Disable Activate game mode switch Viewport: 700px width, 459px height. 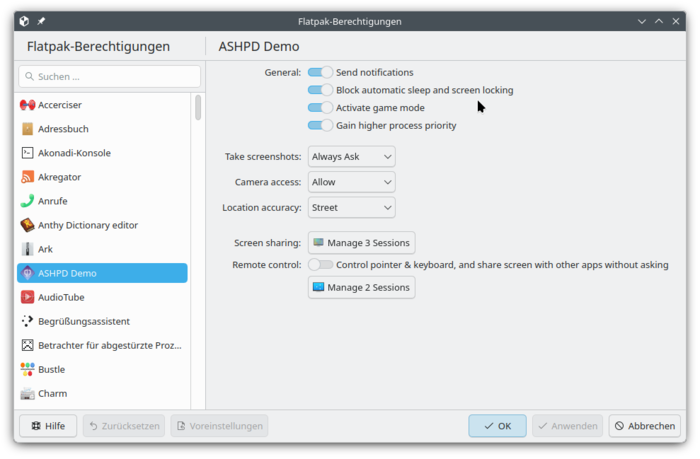320,108
